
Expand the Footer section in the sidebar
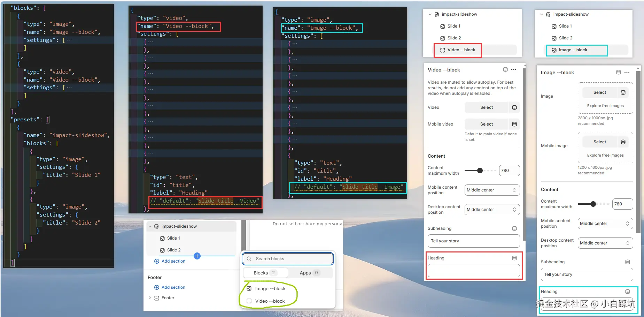click(150, 298)
